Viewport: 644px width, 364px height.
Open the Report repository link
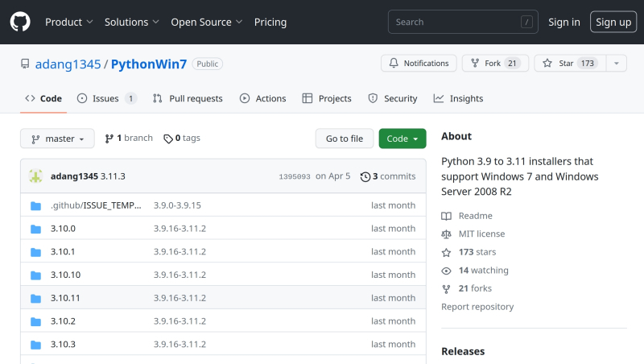[x=477, y=307]
